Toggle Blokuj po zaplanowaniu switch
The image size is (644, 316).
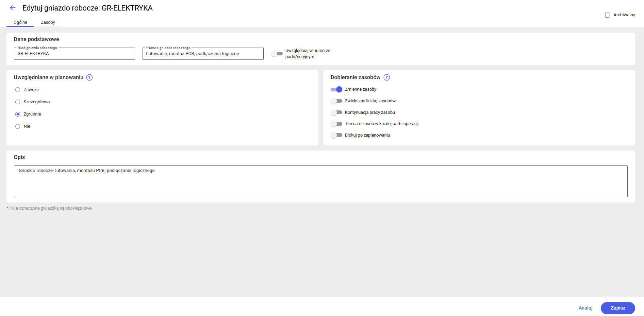coord(336,135)
